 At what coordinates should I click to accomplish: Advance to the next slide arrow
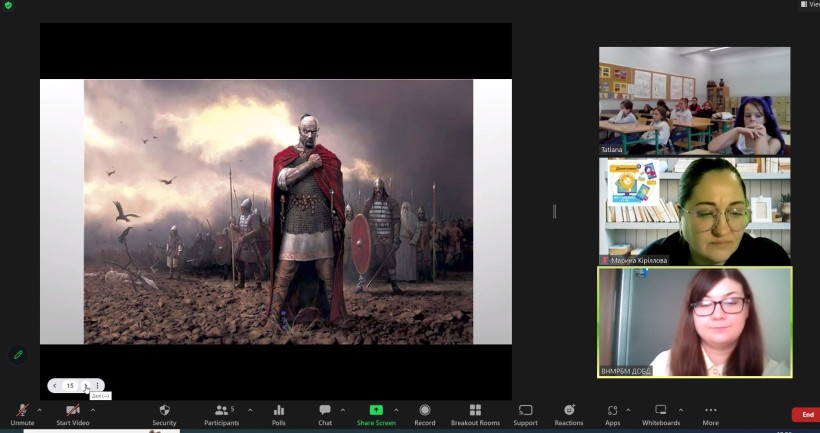[85, 386]
